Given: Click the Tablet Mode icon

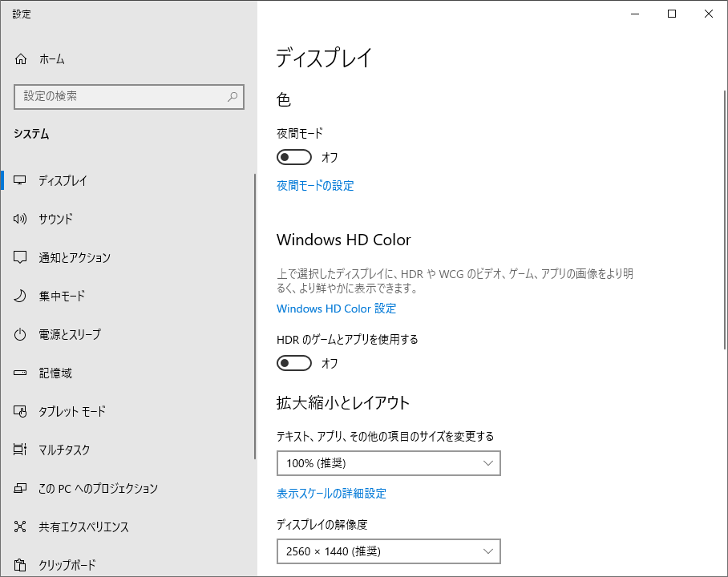Looking at the screenshot, I should pos(20,411).
